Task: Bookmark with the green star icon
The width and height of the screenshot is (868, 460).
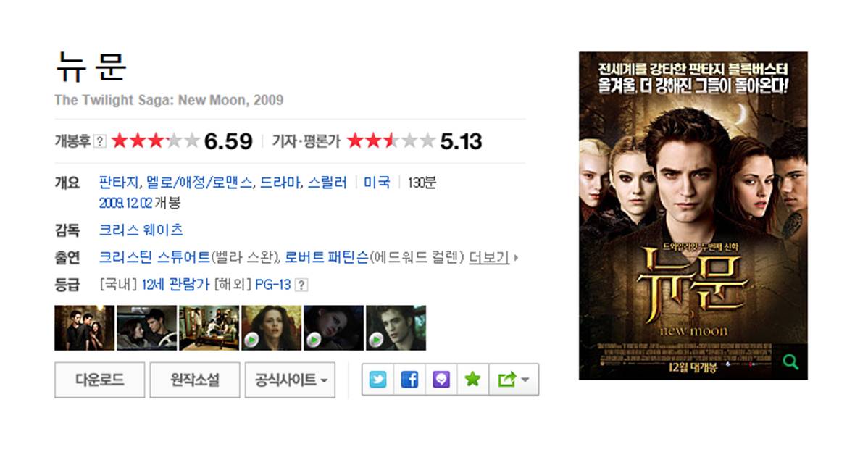Action: [472, 380]
